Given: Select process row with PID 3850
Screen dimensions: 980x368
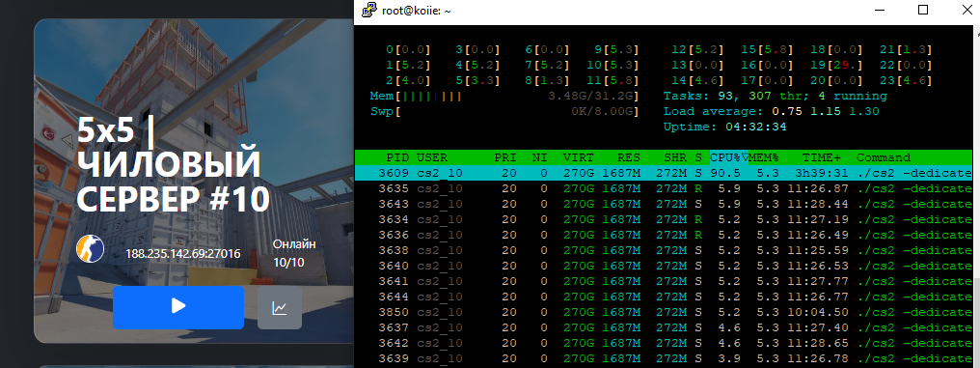Looking at the screenshot, I should (663, 312).
